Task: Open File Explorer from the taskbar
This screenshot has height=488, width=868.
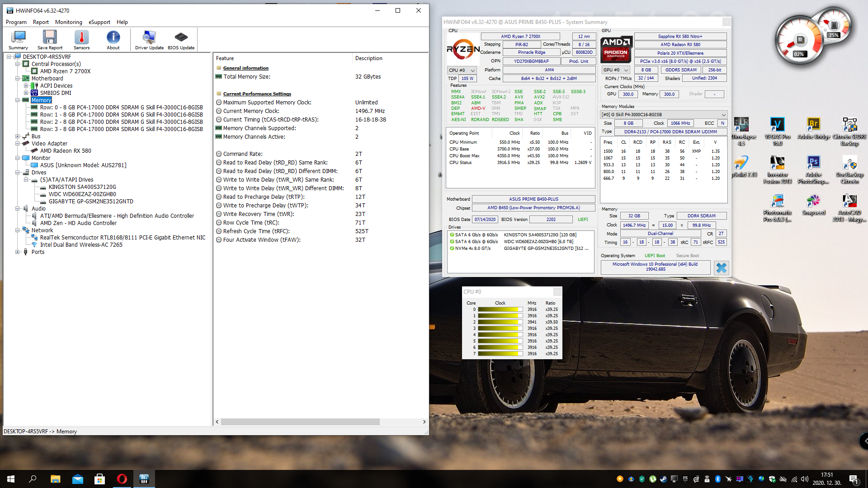Action: pyautogui.click(x=55, y=479)
